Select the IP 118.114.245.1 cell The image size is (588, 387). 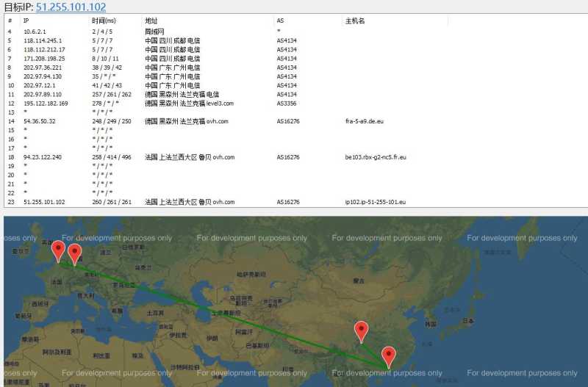pos(43,40)
